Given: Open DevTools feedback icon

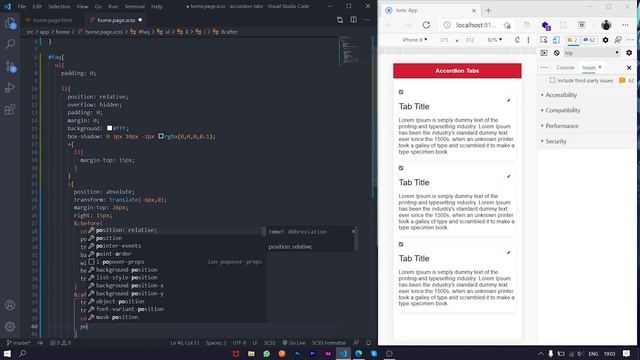Looking at the screenshot, I should 618,40.
